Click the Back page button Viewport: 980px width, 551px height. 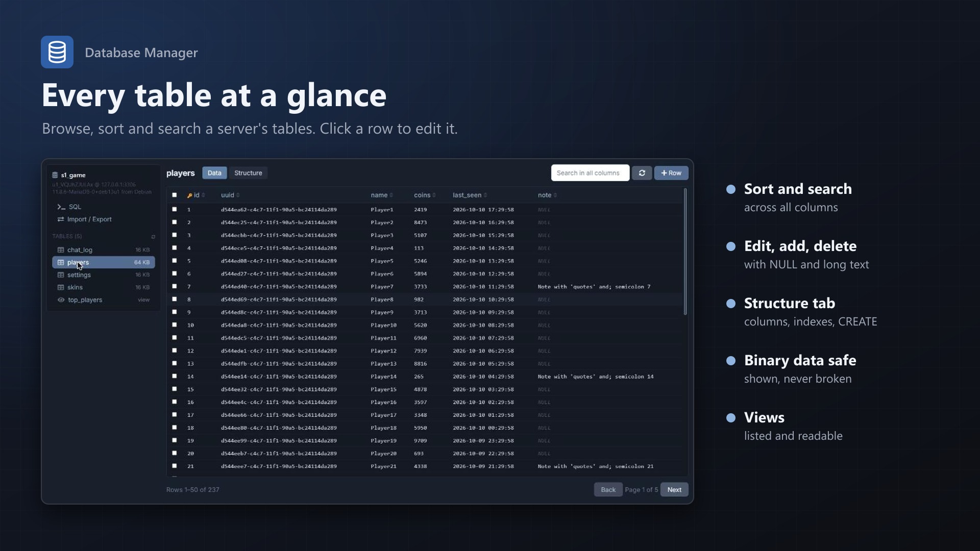608,490
